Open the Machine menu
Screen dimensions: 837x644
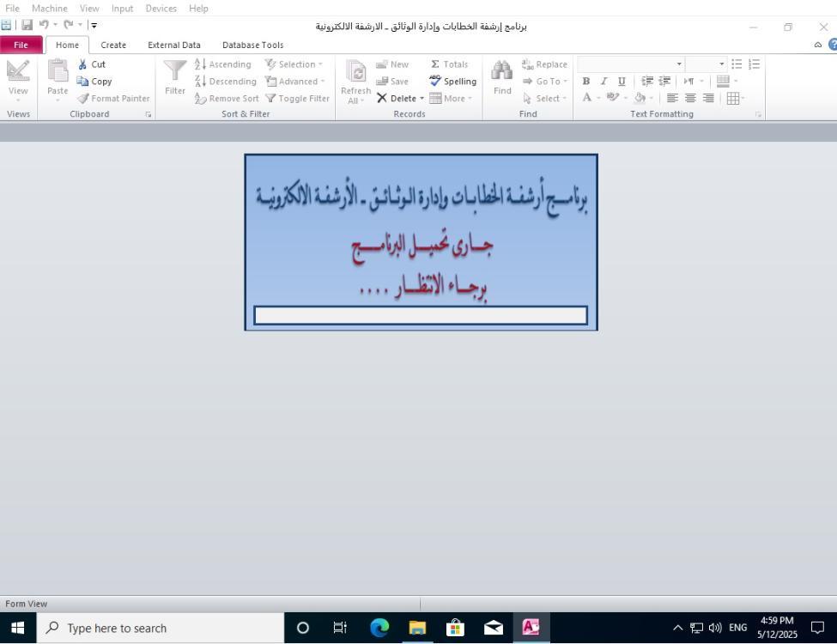click(50, 8)
